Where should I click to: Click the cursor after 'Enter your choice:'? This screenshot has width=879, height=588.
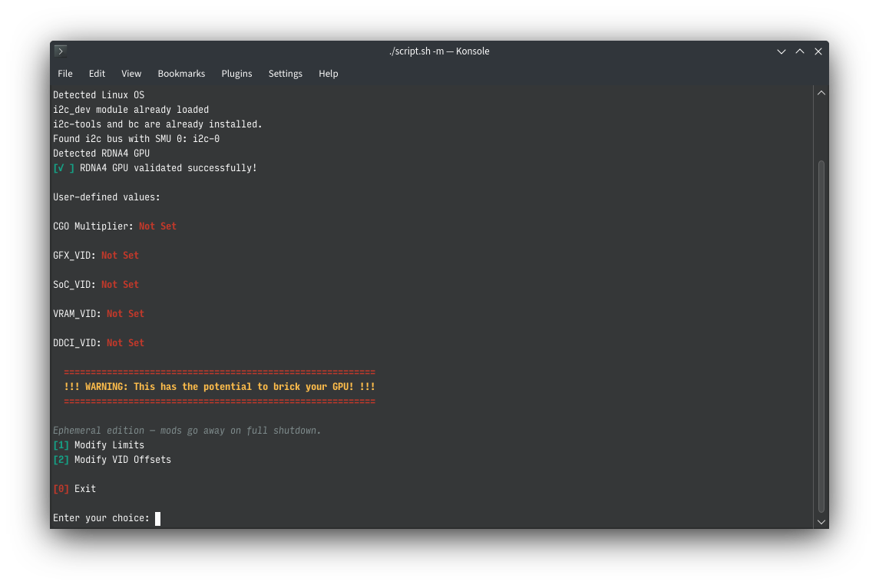point(157,518)
